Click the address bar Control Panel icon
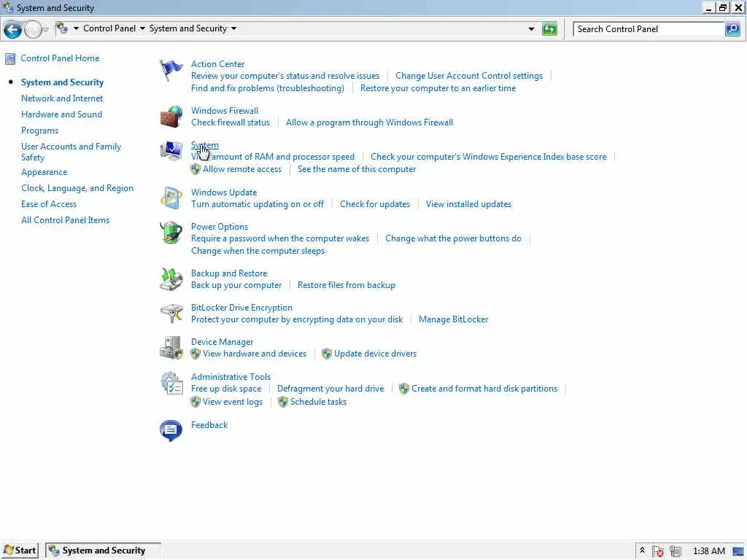 (x=62, y=28)
